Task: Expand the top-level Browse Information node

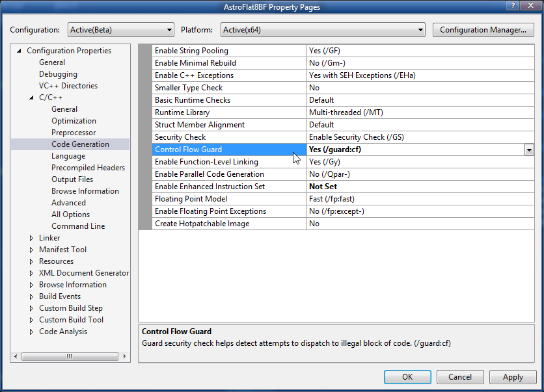Action: click(32, 285)
